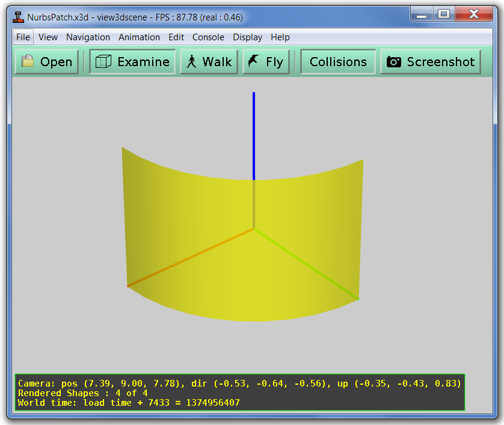Open the View menu
Image resolution: width=504 pixels, height=425 pixels.
48,37
